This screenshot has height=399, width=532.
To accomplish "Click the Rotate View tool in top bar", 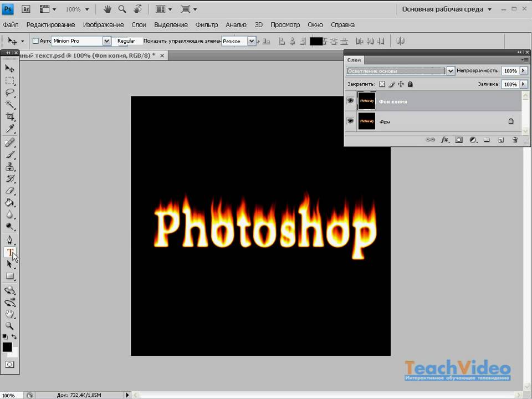I will [137, 9].
